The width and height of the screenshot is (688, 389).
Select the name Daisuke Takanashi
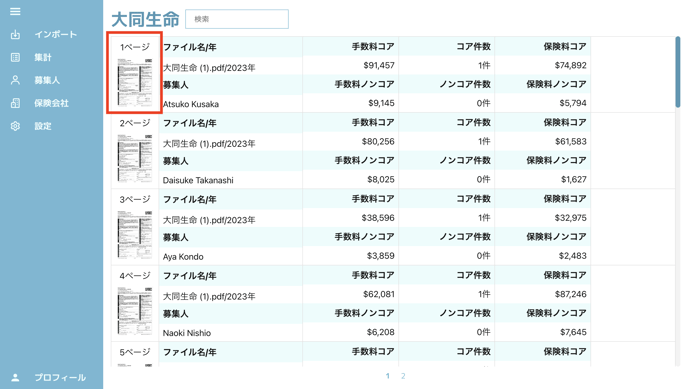pos(198,180)
